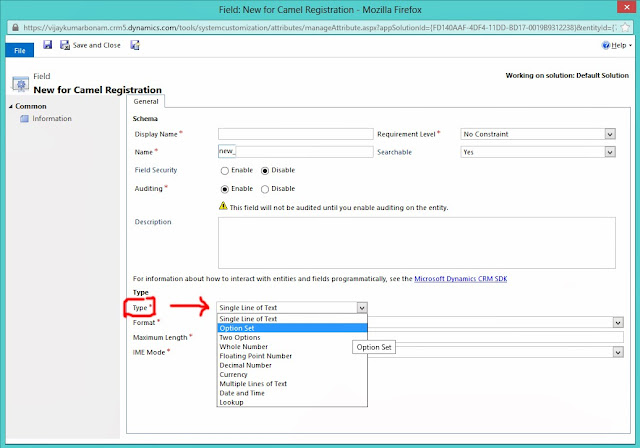Click the Field entity icon beside title
Image resolution: width=640 pixels, height=448 pixels.
tap(20, 84)
